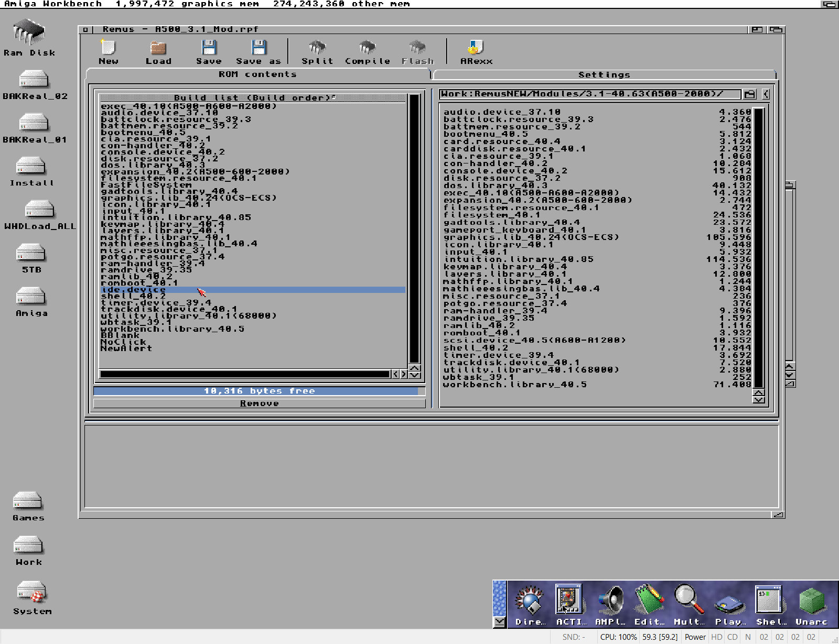Click the build list horizontal scrollbar
Viewport: 839px width, 644px height.
pos(245,374)
